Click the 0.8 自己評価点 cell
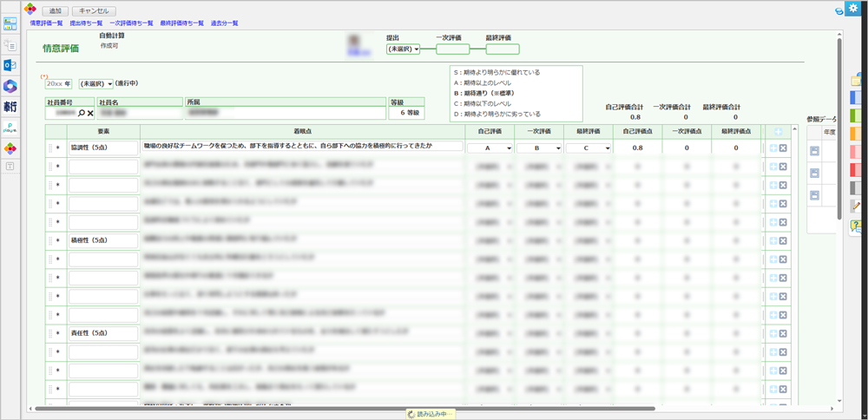Screen dimensions: 868x420 tap(638, 148)
